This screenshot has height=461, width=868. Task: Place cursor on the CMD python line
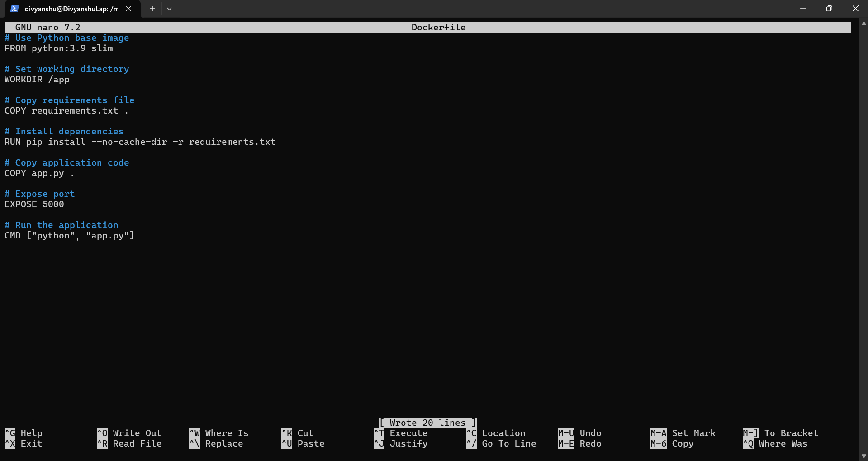[69, 235]
